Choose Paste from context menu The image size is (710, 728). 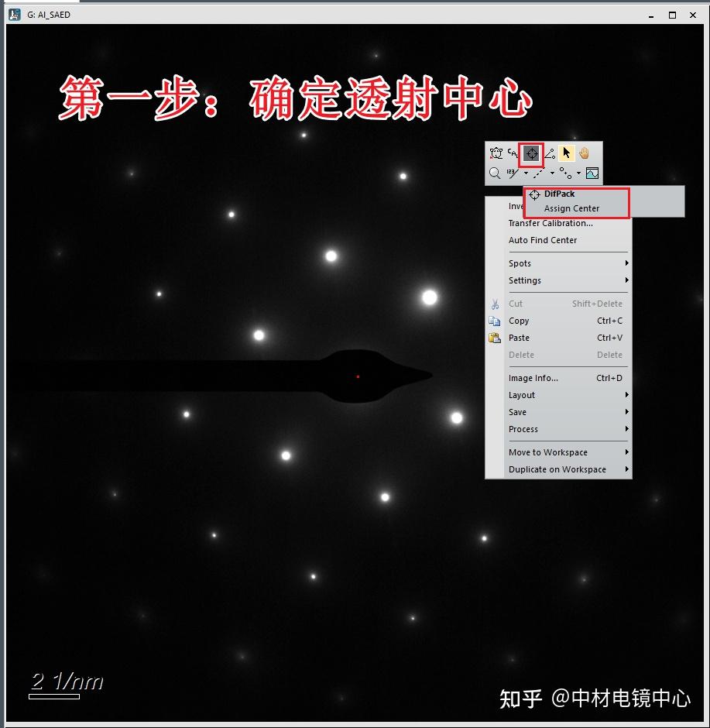pos(559,338)
